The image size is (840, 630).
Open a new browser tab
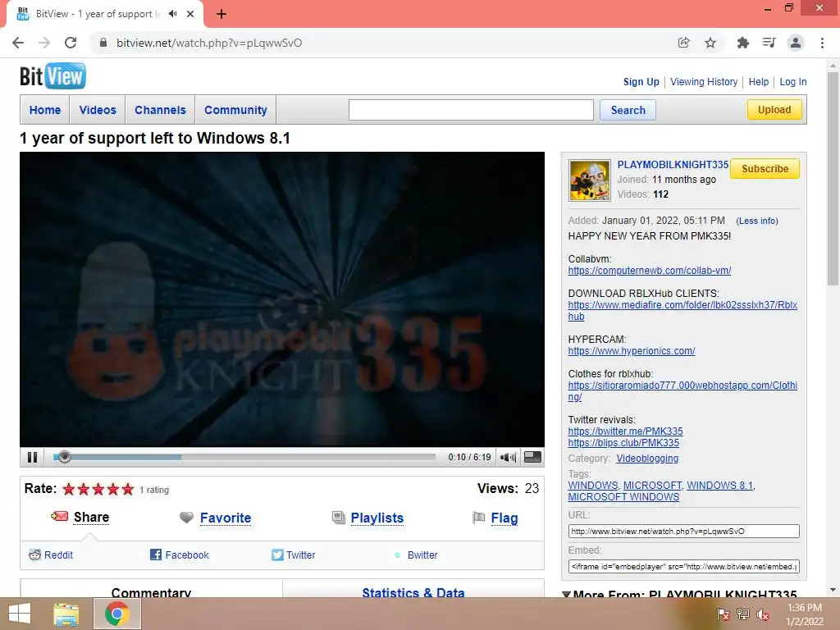(x=221, y=14)
